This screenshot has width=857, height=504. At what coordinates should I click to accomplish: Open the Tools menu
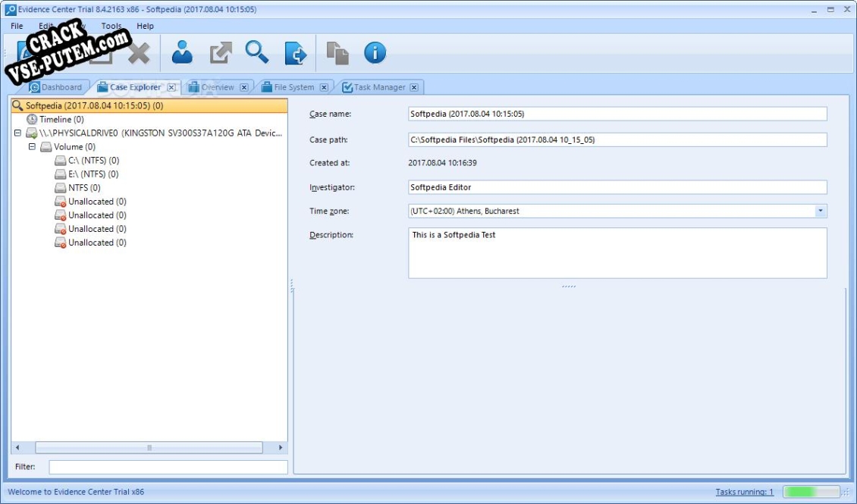111,26
